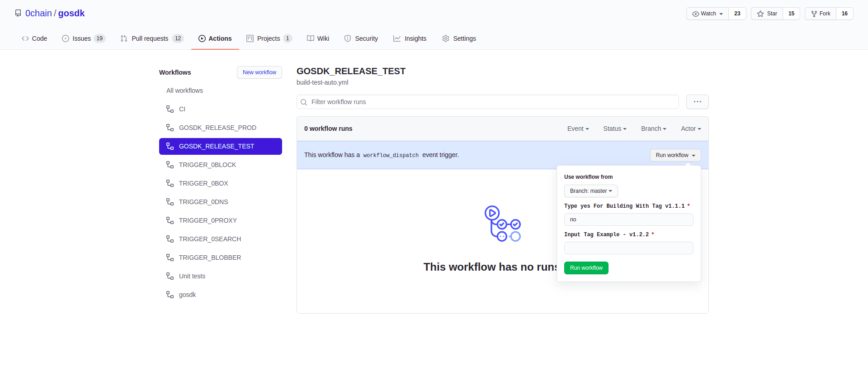The width and height of the screenshot is (868, 377).
Task: Open the CI workflow
Action: click(221, 109)
